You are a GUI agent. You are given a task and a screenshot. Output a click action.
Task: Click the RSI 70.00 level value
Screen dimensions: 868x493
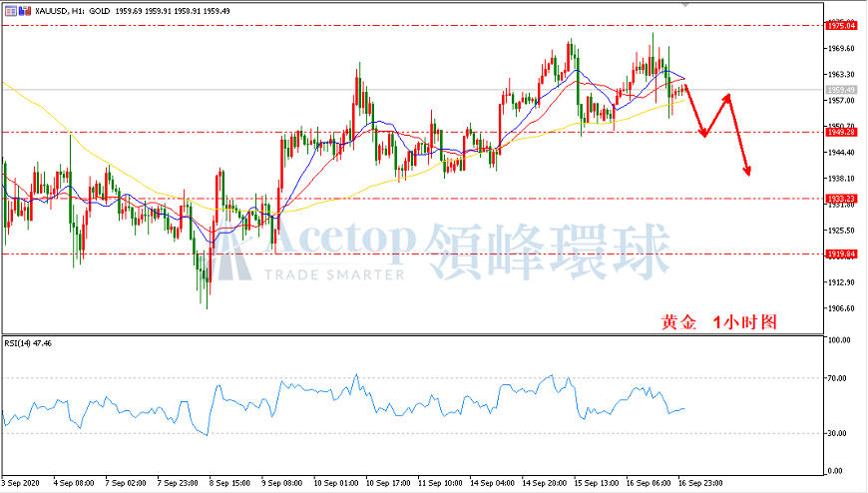[836, 378]
